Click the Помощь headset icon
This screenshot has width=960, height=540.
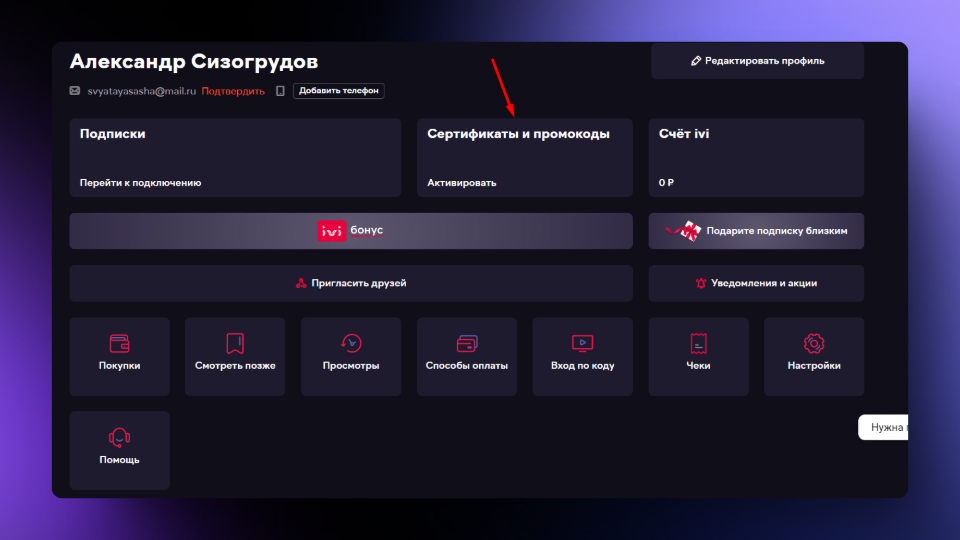pyautogui.click(x=119, y=437)
